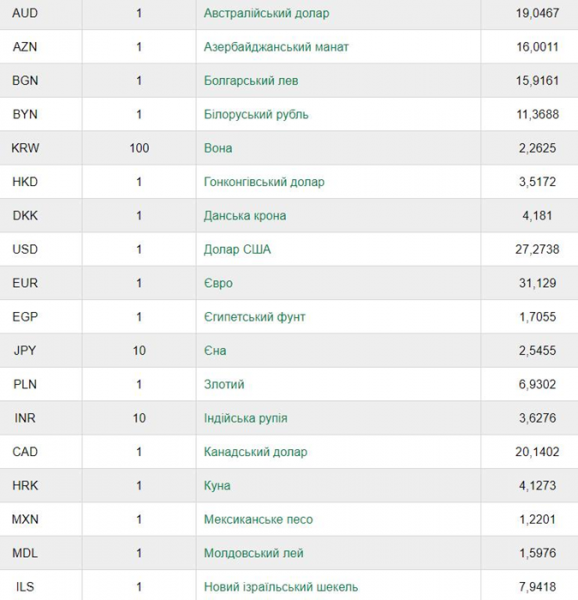The image size is (578, 600).
Task: Open the Єгипетський фунт link
Action: tap(254, 317)
